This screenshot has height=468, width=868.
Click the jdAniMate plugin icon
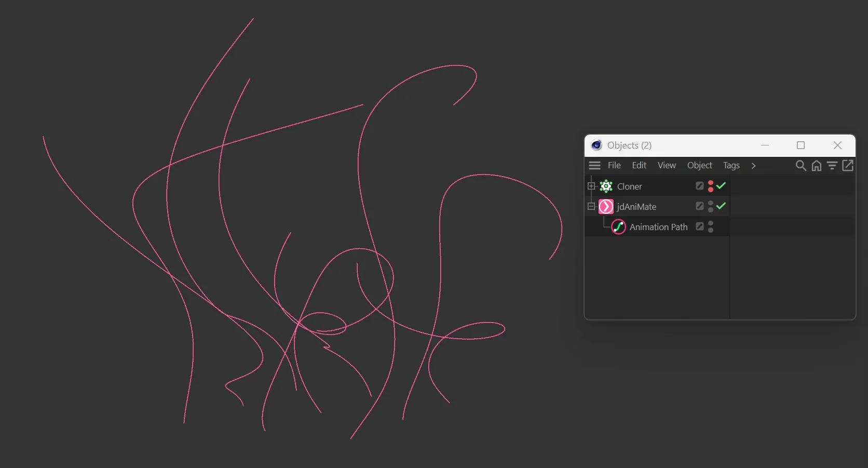(606, 206)
